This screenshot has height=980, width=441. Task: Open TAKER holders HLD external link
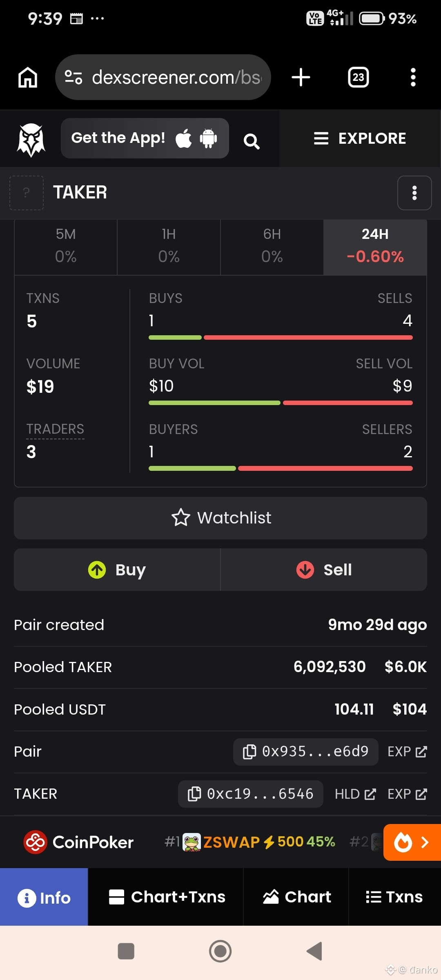click(355, 794)
